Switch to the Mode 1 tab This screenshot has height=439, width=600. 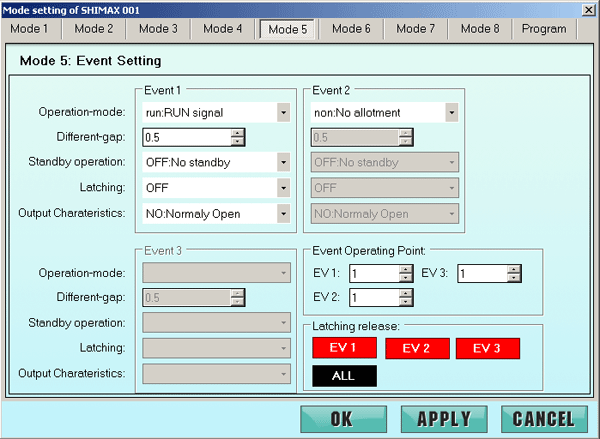click(30, 29)
